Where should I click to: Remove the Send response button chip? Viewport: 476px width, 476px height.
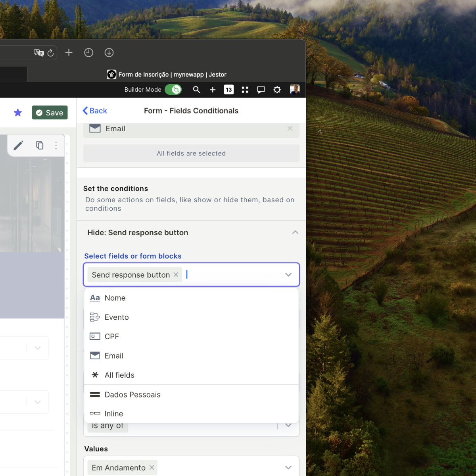point(176,274)
